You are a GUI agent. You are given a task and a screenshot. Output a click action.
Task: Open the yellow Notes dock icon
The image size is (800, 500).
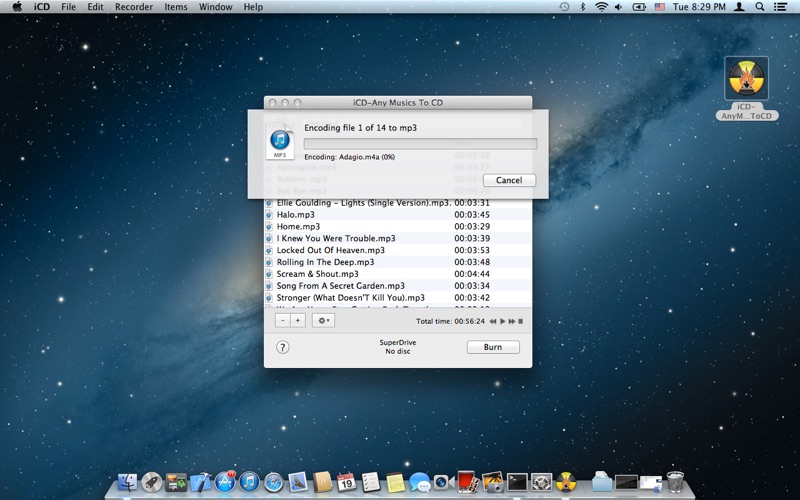pyautogui.click(x=395, y=482)
